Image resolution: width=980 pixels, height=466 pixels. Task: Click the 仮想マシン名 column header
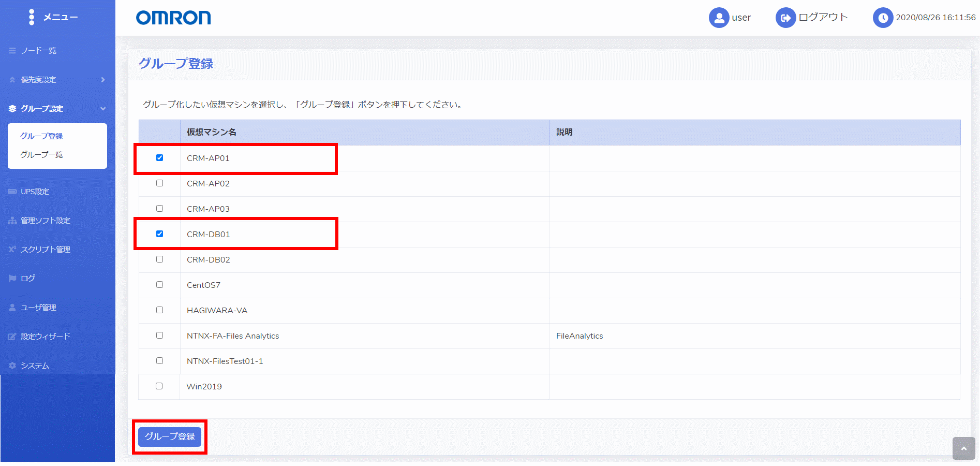pyautogui.click(x=212, y=132)
